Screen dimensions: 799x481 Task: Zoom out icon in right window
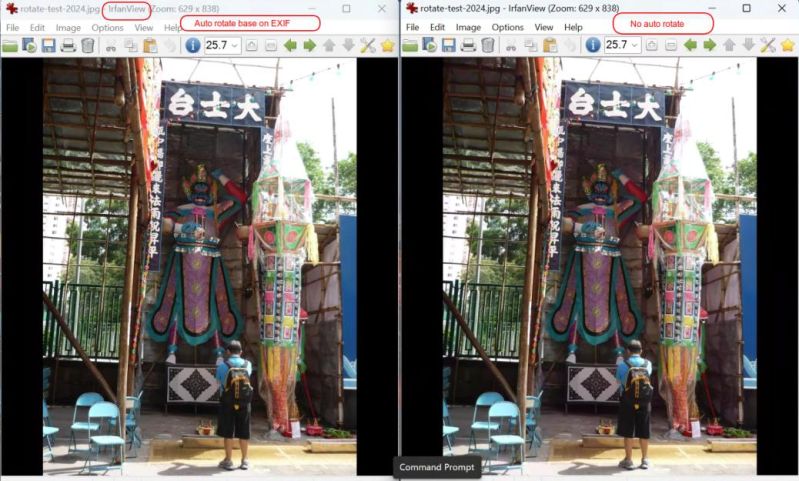point(671,46)
